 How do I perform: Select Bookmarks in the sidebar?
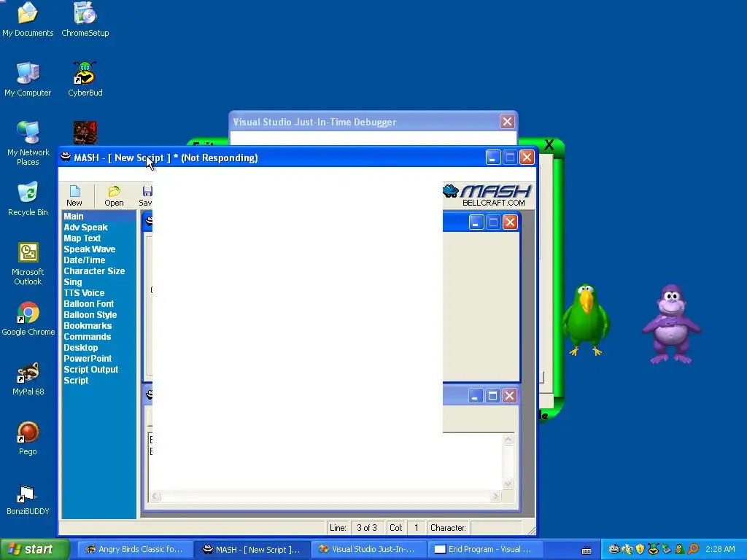(x=88, y=326)
